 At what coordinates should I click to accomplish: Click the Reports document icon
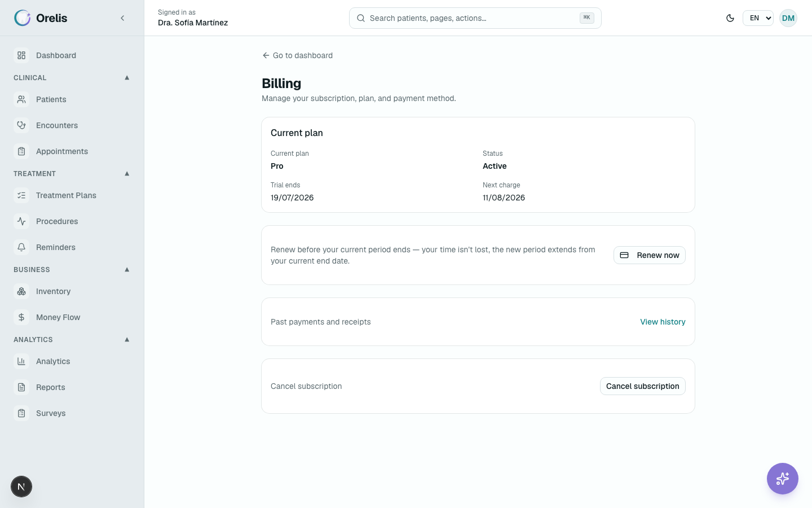tap(21, 387)
